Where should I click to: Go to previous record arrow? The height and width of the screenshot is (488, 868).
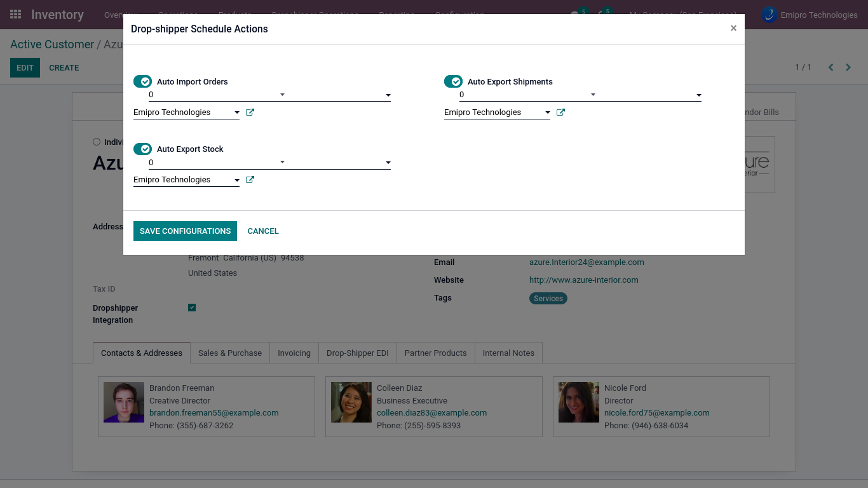click(831, 67)
